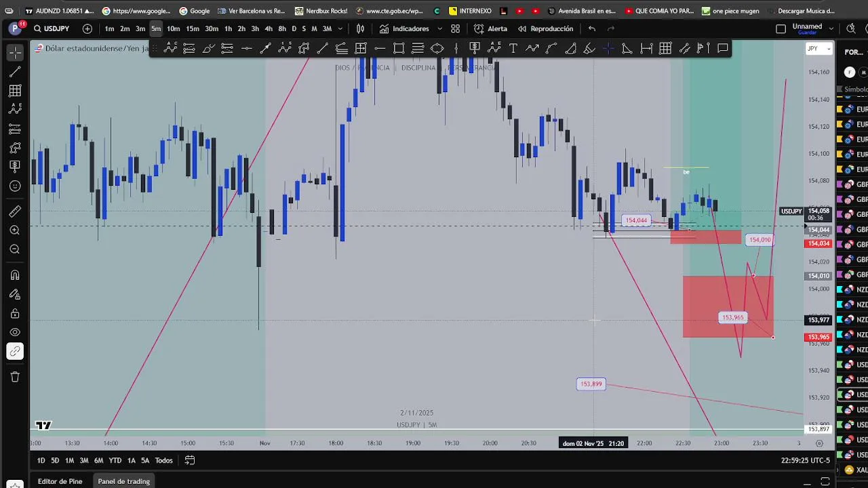This screenshot has height=488, width=868.
Task: Select the callout comment tool in favorites toolbar
Action: 723,48
